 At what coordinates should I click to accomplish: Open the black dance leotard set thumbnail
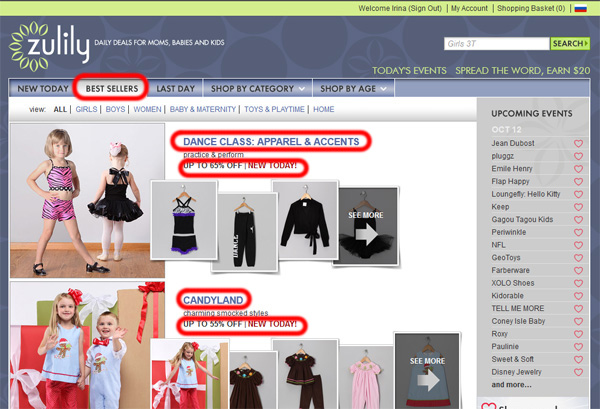[184, 220]
